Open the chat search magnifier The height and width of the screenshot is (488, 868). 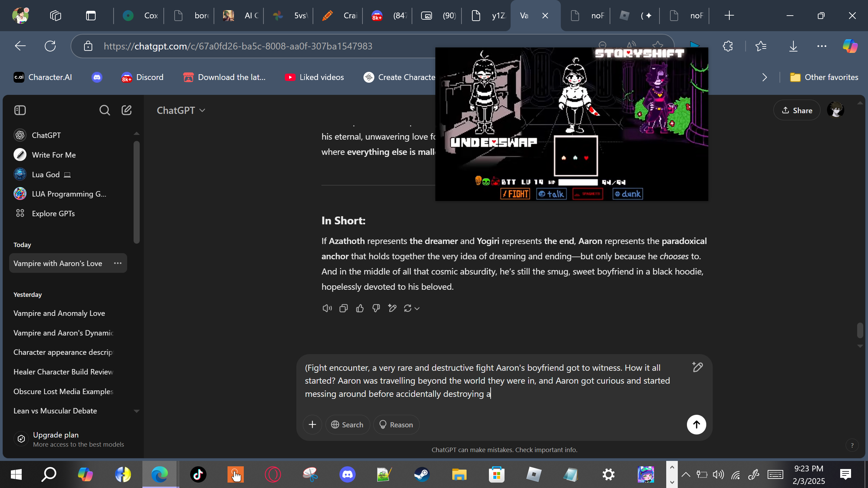104,110
